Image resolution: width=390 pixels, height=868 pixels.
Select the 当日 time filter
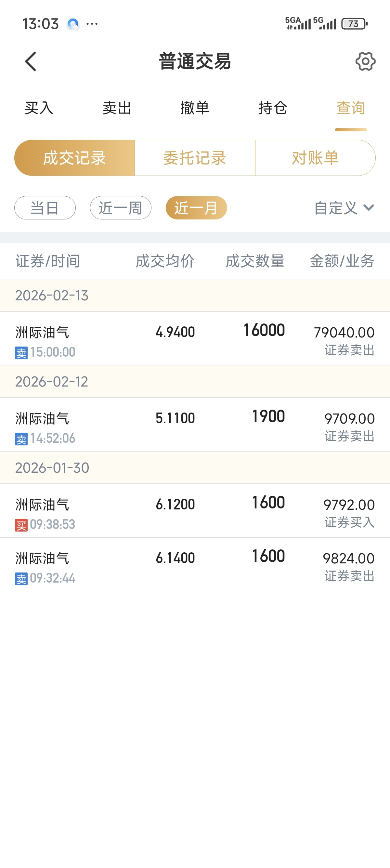[x=45, y=207]
